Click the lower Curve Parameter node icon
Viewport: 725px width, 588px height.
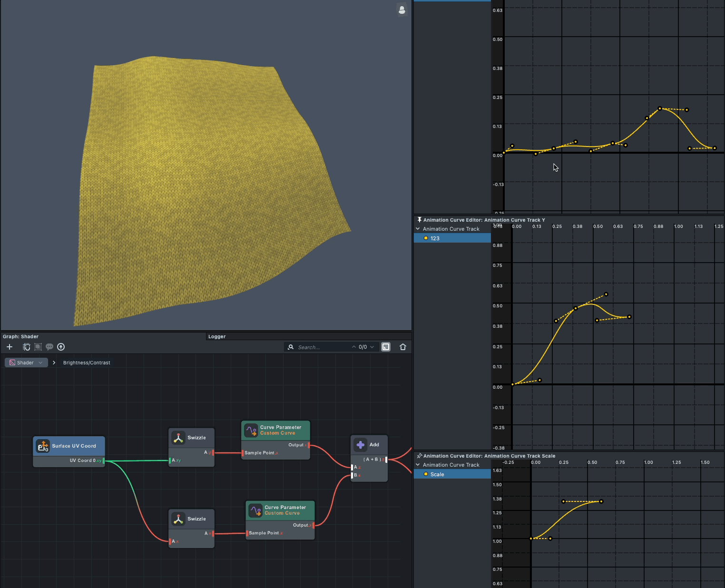(255, 510)
